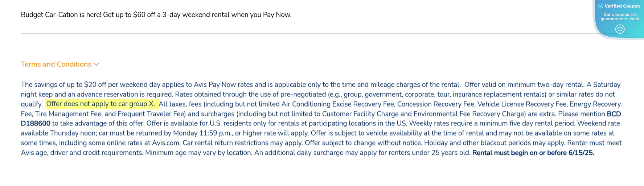Viewport: 644px width, 186px height.
Task: Click the '$20' amount in terms paragraph
Action: tap(90, 85)
